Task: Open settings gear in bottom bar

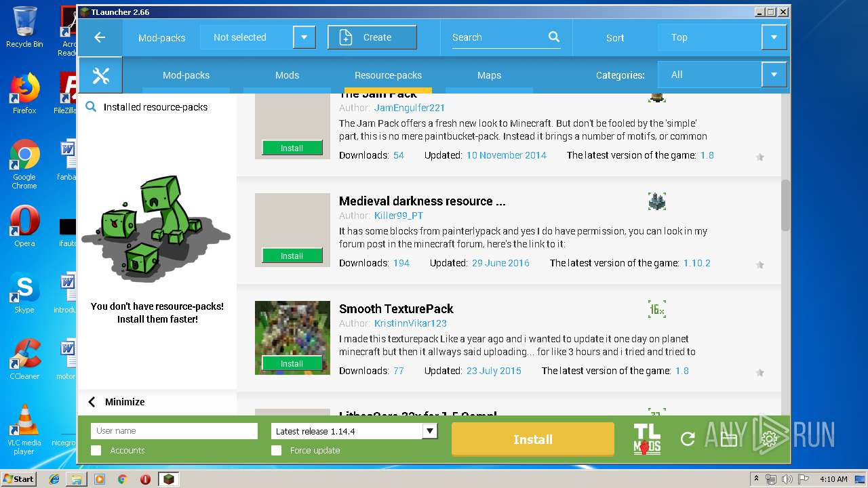Action: [x=769, y=439]
